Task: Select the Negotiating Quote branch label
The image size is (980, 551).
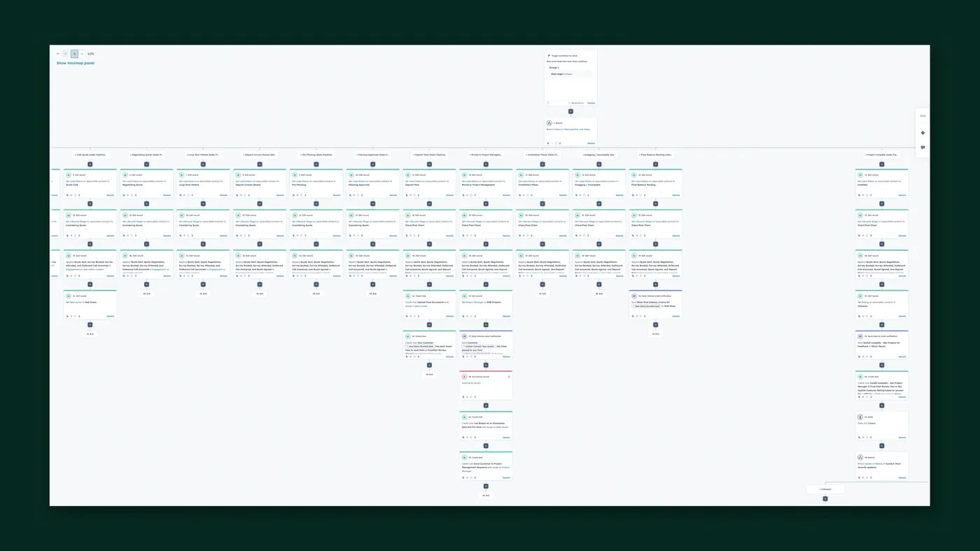Action: click(146, 155)
